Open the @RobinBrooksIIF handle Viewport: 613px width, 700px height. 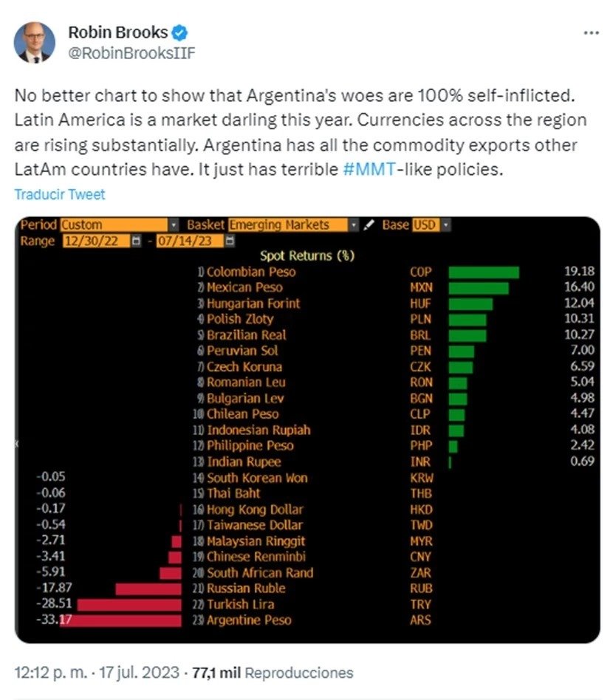pyautogui.click(x=131, y=53)
